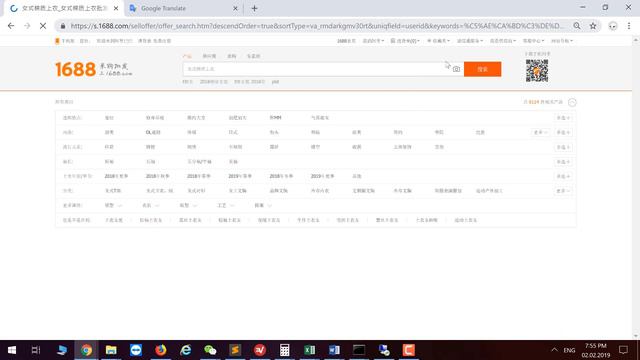Switch input language via ENG indicator

[569, 350]
